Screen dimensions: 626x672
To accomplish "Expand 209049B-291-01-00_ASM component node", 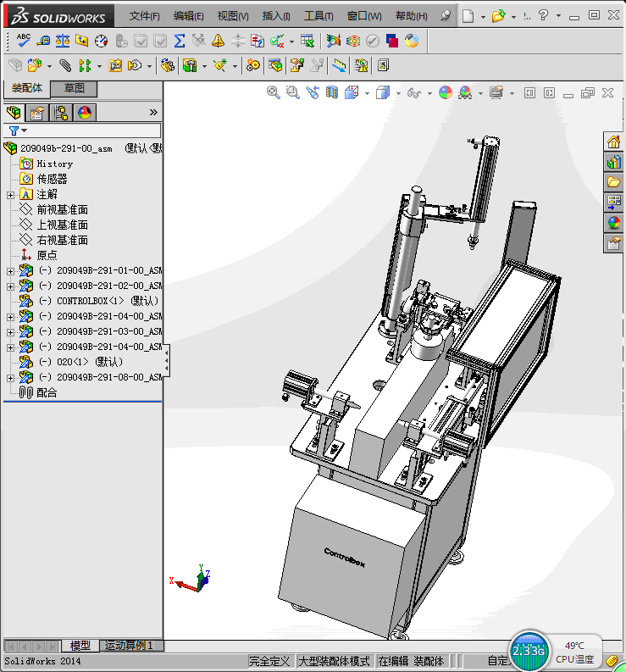I will [10, 271].
